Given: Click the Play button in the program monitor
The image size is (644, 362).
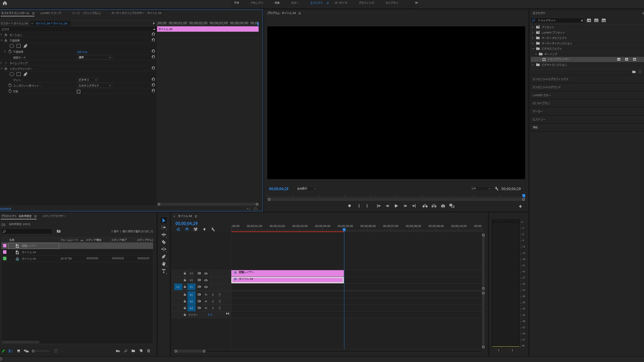Looking at the screenshot, I should 396,206.
